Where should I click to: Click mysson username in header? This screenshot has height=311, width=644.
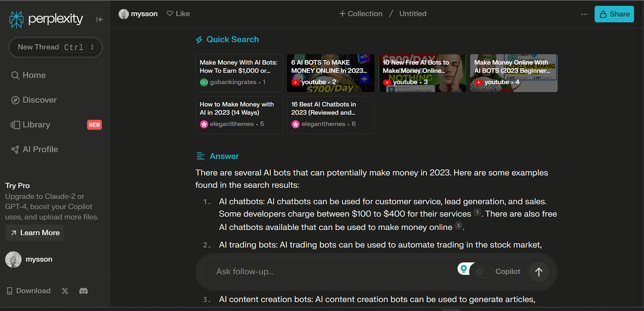144,14
